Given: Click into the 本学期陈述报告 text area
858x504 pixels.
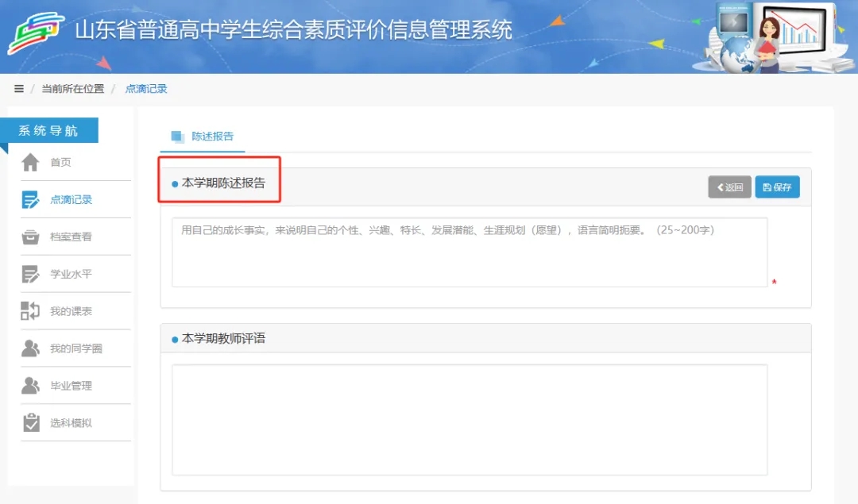Looking at the screenshot, I should [x=469, y=252].
